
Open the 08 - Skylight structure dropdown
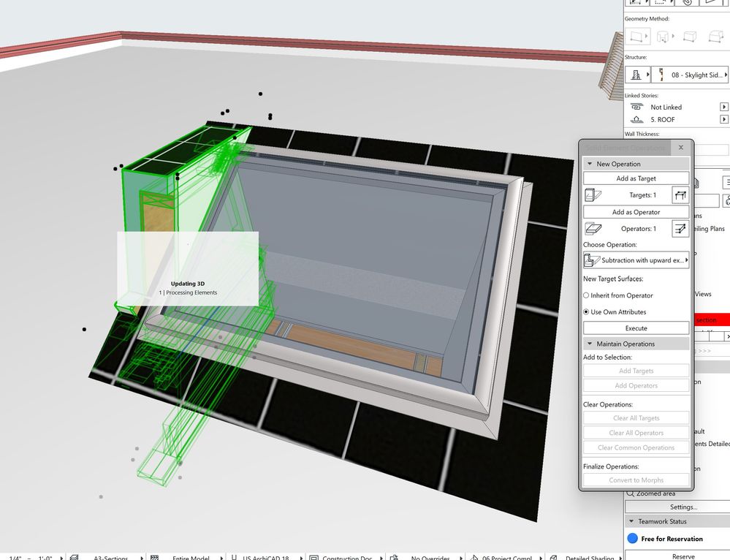point(691,75)
